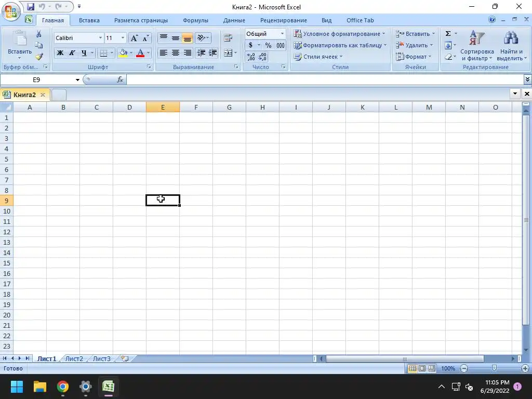This screenshot has height=399, width=532.
Task: Open the Name Box dropdown arrow
Action: 77,79
